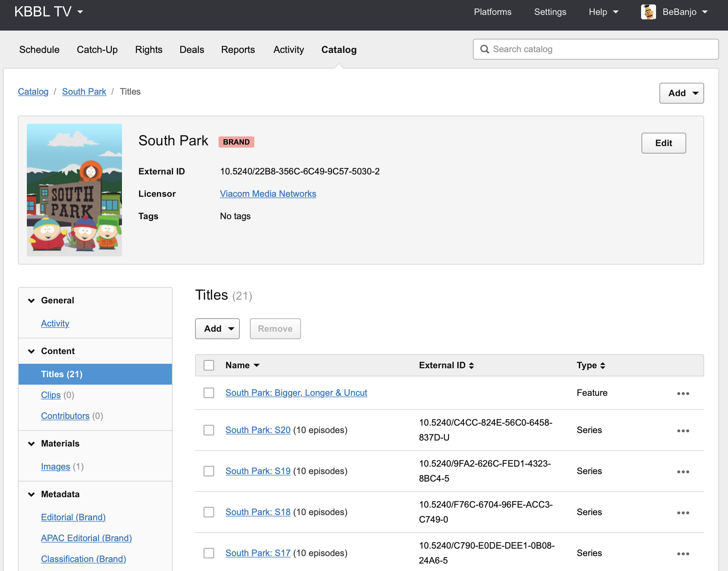Open Editorial (Brand) metadata in the sidebar
The width and height of the screenshot is (728, 571).
point(73,517)
